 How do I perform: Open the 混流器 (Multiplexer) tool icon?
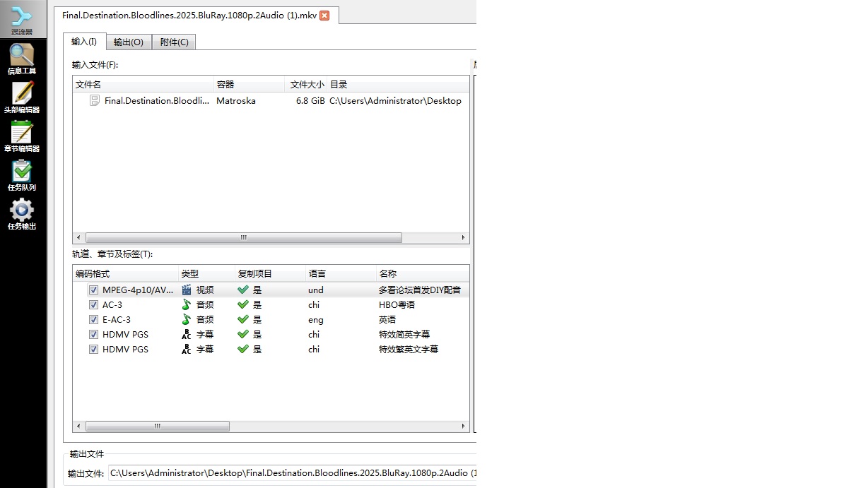(x=22, y=19)
